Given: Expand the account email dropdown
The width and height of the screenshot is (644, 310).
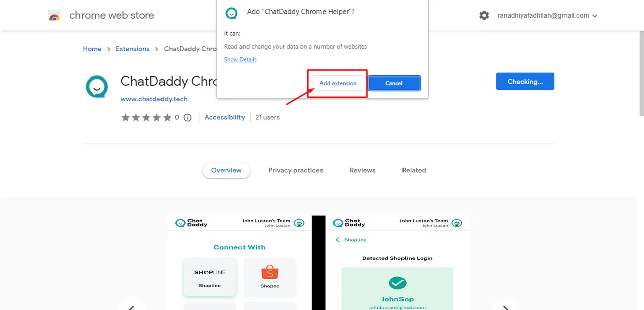Looking at the screenshot, I should point(595,16).
